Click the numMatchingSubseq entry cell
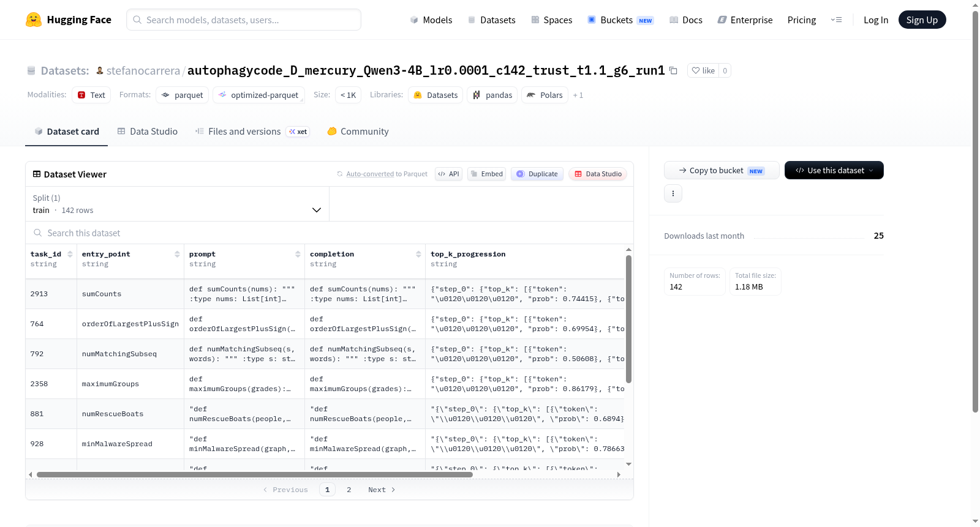Image resolution: width=980 pixels, height=527 pixels. (x=130, y=354)
